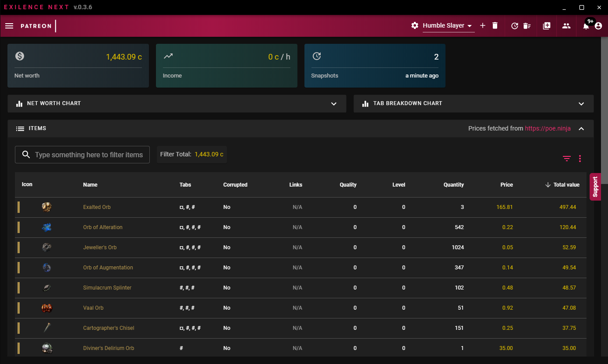Click the Vaal Orb total 47.08

[569, 308]
